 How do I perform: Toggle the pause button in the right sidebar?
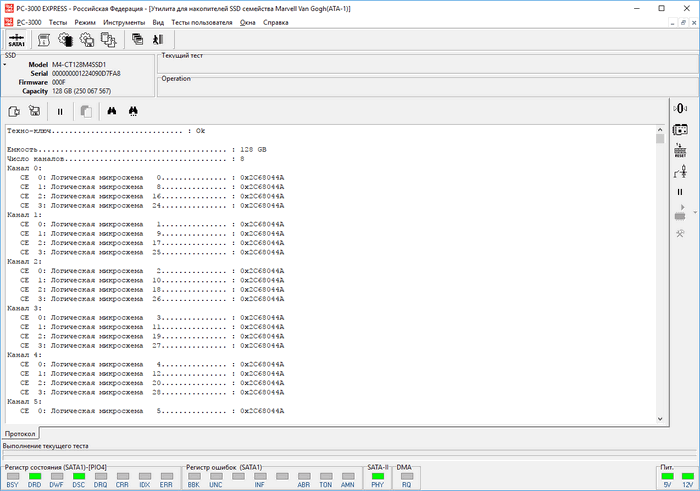(680, 192)
